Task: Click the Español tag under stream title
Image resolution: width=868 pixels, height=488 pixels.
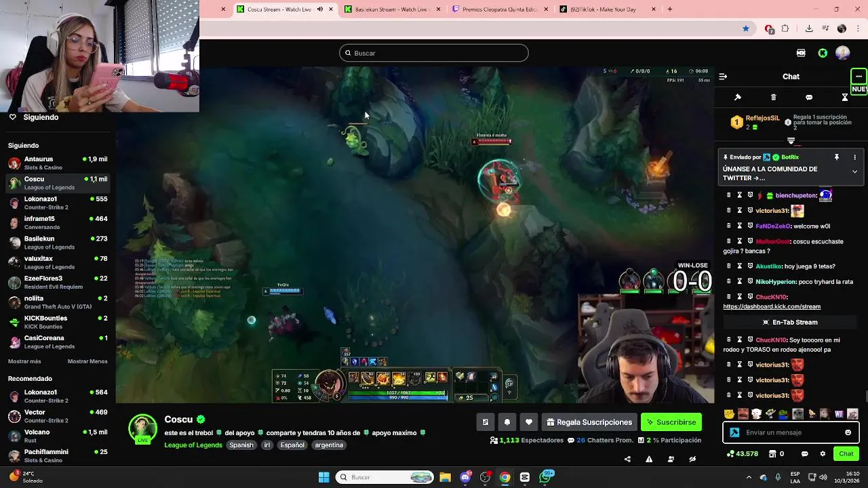Action: [292, 445]
